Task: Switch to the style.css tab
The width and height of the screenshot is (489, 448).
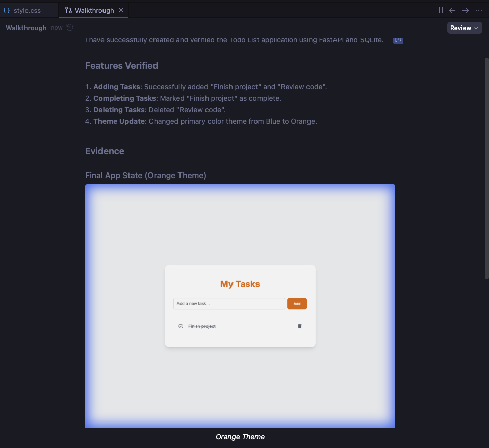Action: pos(27,10)
